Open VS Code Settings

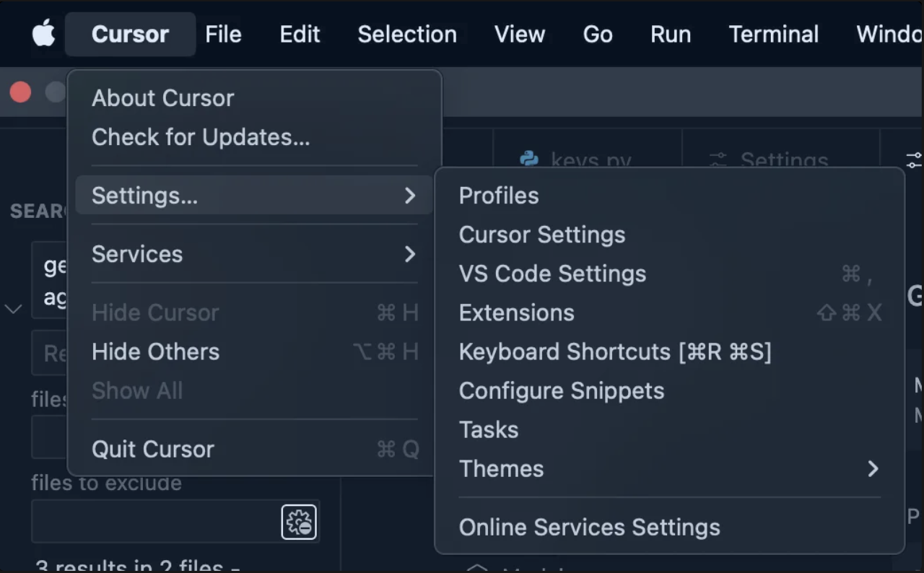tap(669, 274)
